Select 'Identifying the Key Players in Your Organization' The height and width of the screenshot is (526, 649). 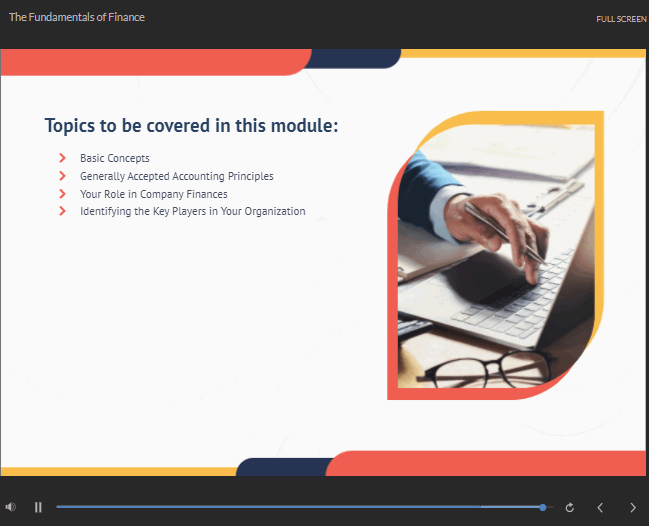click(x=192, y=211)
